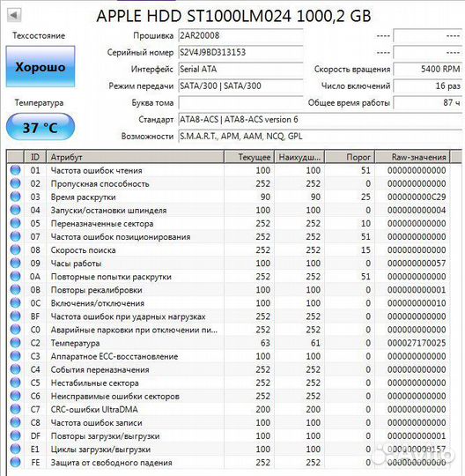Click status icon for Часы работы
465x476 pixels.
[15, 263]
